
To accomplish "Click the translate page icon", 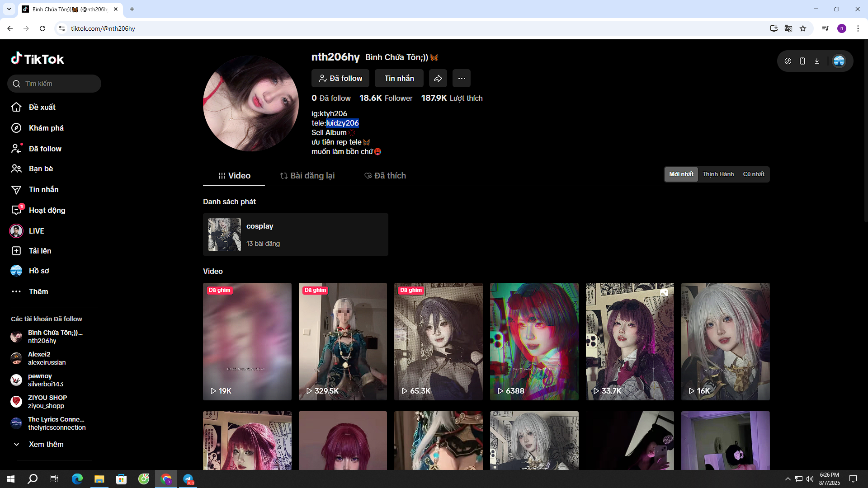I will click(x=788, y=28).
